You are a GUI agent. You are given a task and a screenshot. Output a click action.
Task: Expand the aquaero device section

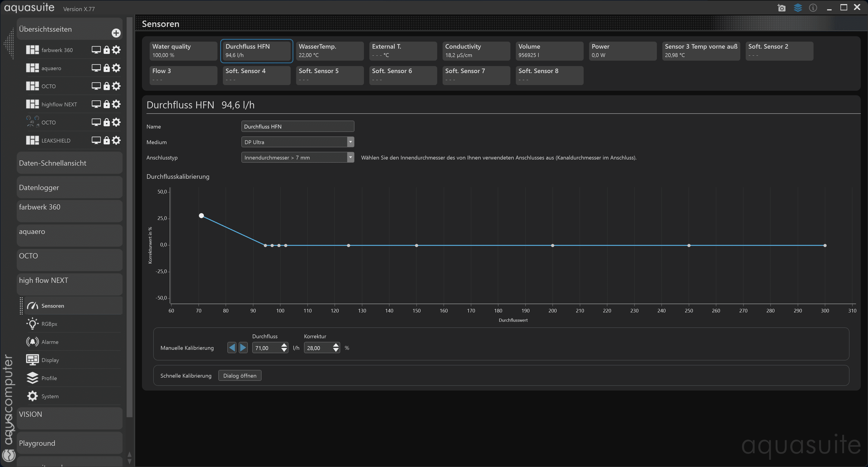point(69,235)
